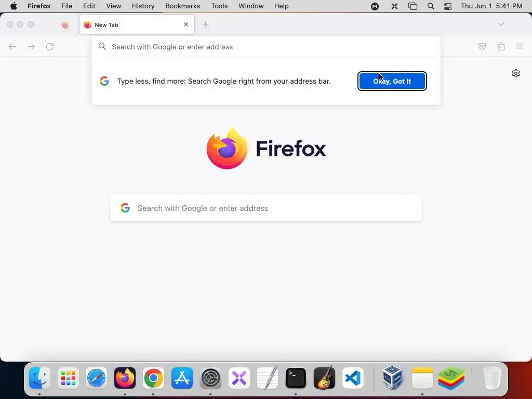
Task: Open GarageBand from the Dock
Action: [324, 378]
